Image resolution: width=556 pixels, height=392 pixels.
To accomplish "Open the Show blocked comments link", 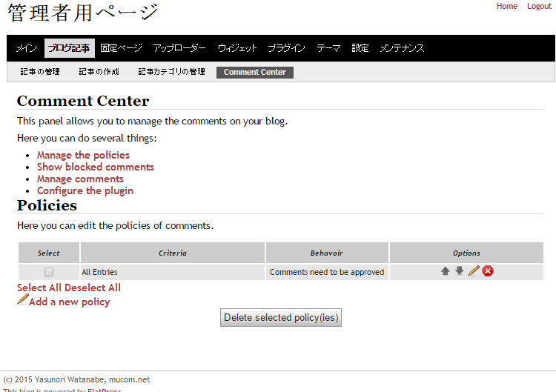I will tap(95, 167).
